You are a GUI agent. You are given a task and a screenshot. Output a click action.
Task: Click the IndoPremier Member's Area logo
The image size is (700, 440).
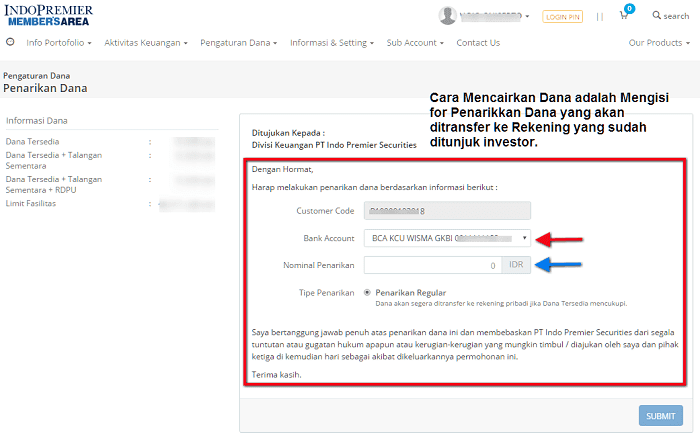pyautogui.click(x=49, y=16)
